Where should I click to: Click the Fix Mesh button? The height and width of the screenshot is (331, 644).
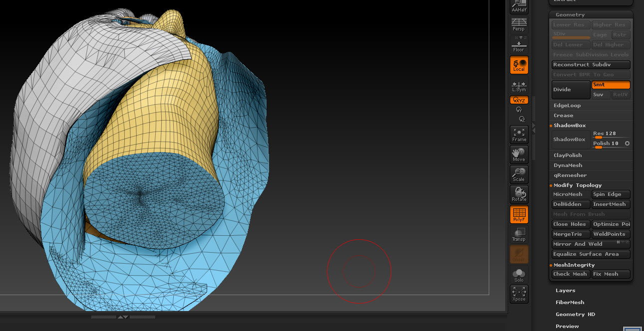point(611,274)
